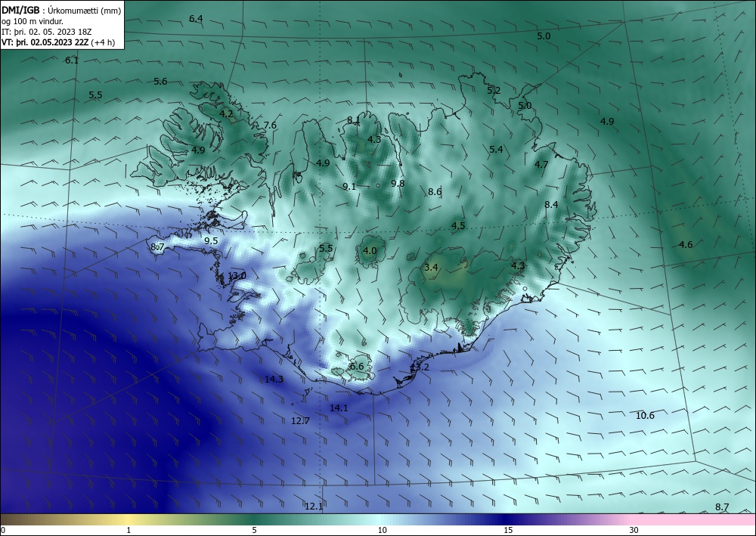Image resolution: width=756 pixels, height=536 pixels.
Task: Click the 6.6 value label
Action: pyautogui.click(x=357, y=367)
